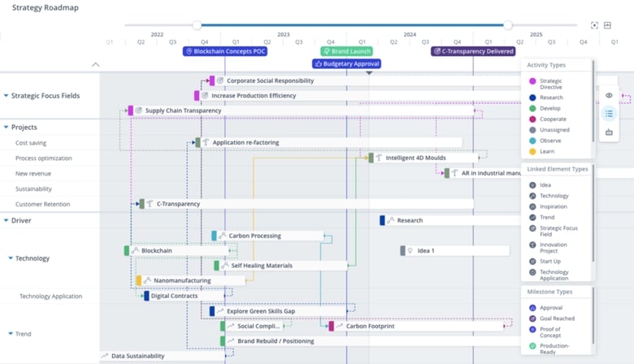Click the Unassigned gray legend swatch
Viewport: 634px width, 364px height.
[532, 130]
